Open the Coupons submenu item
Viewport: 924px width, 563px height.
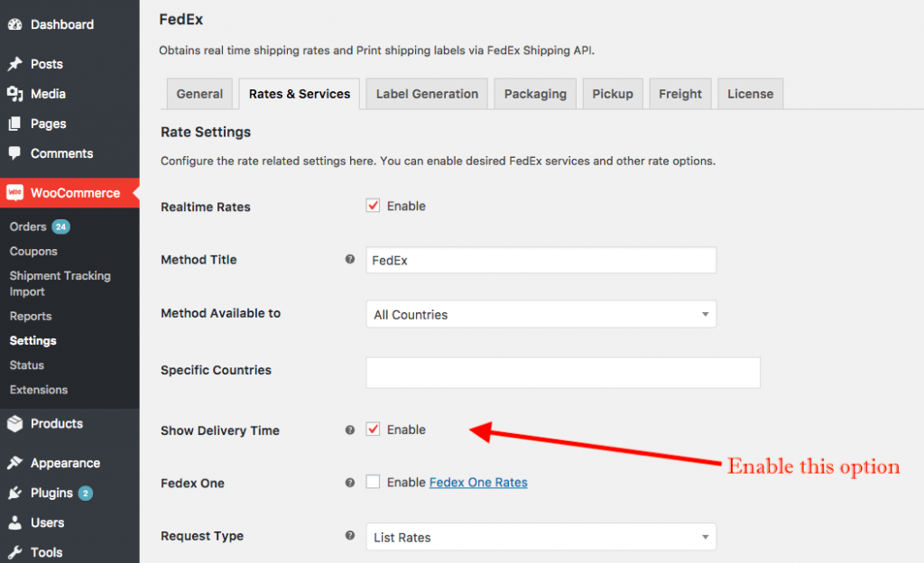33,251
